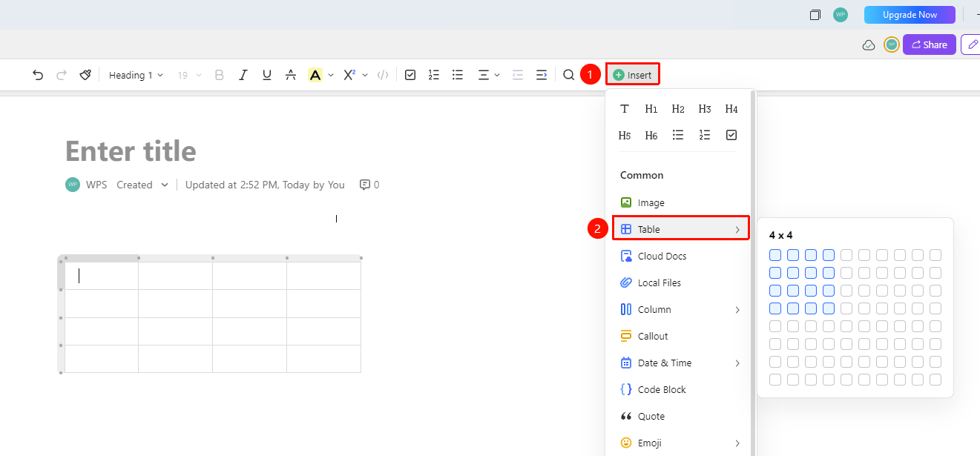Viewport: 980px width, 456px height.
Task: Choose the H2 heading in Insert menu
Action: pos(678,109)
